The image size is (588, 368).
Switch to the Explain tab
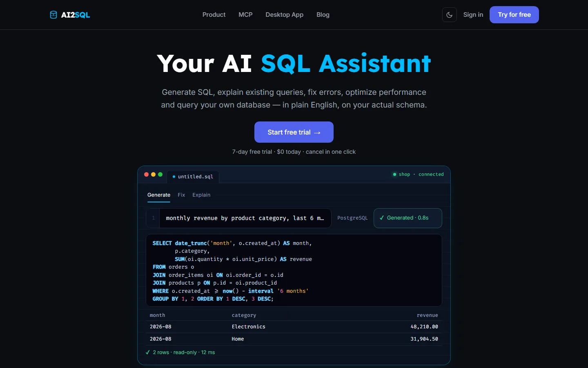point(201,195)
